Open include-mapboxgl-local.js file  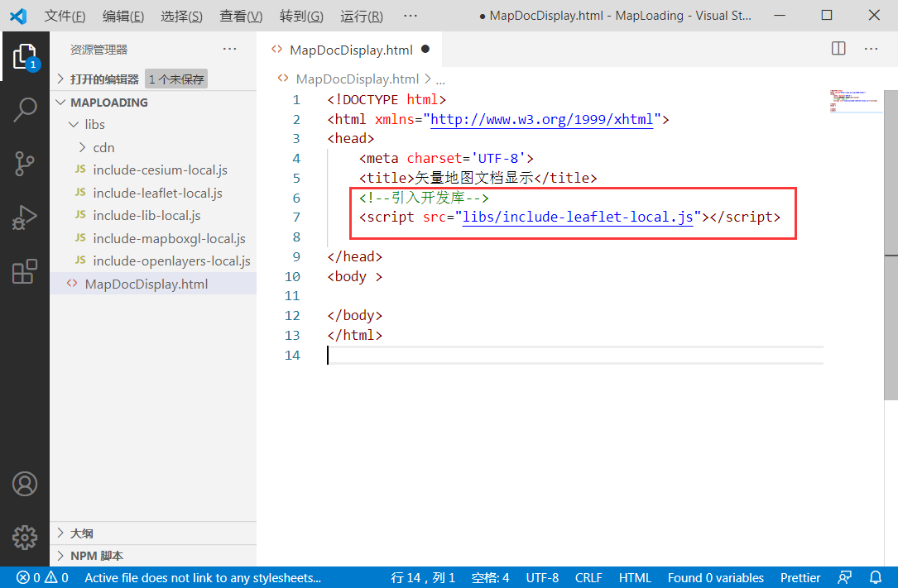[169, 238]
